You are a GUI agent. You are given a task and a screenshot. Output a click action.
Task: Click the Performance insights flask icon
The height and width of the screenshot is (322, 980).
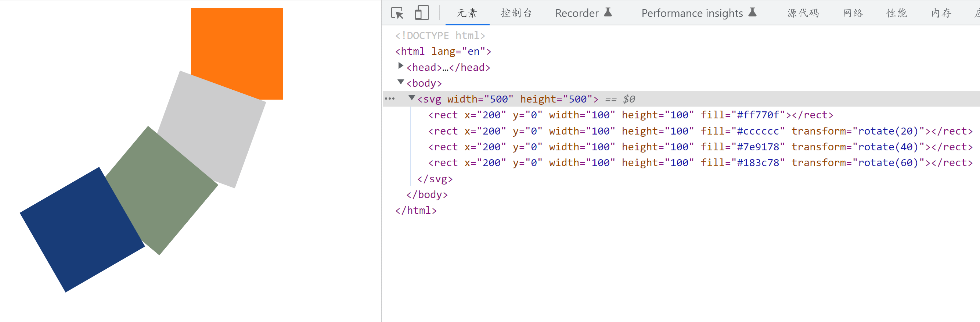tap(752, 12)
